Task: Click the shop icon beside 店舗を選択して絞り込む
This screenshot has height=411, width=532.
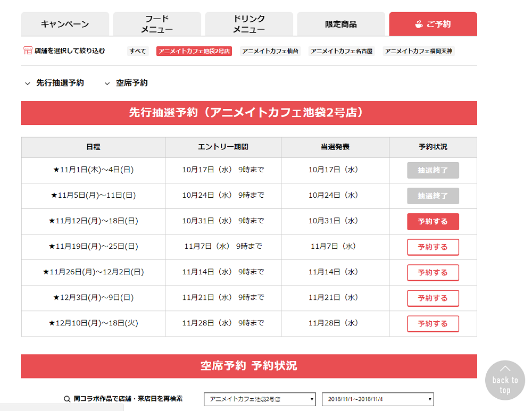Action: pyautogui.click(x=28, y=51)
